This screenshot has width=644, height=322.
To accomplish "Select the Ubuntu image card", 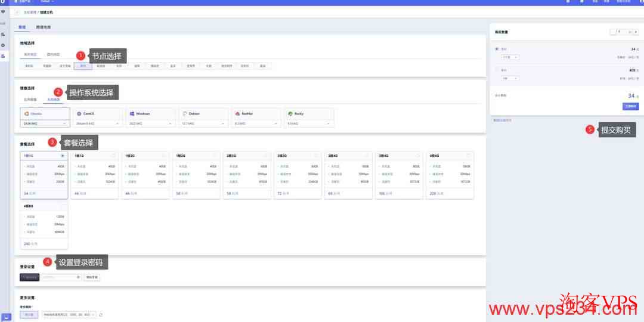I will (45, 113).
